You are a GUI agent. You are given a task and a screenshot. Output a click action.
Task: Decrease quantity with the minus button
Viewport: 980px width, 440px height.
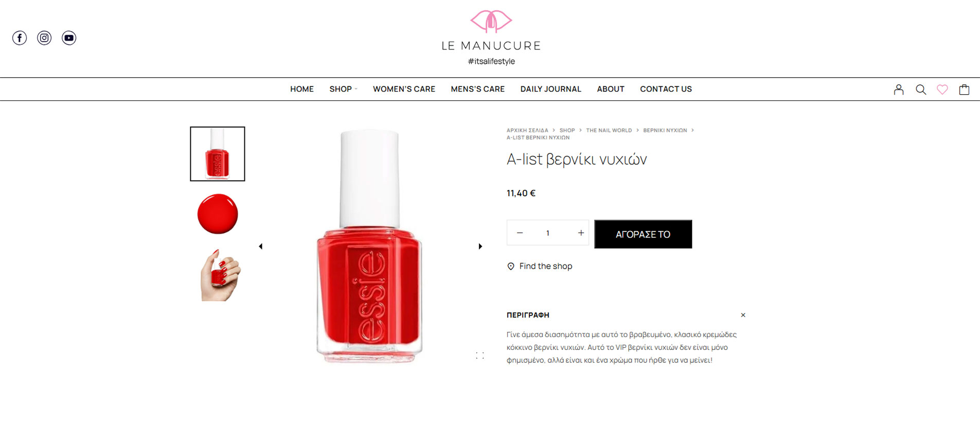(520, 233)
